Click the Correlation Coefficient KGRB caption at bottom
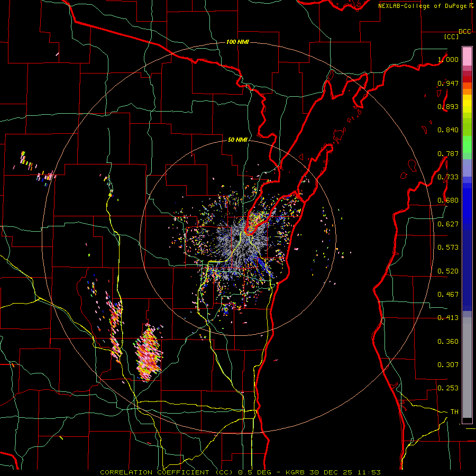 point(240,472)
